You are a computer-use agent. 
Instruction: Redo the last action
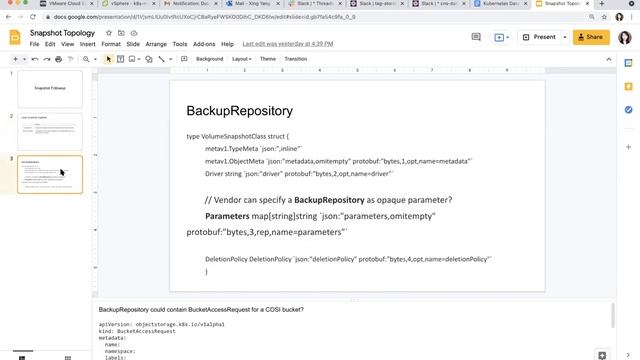pos(47,59)
